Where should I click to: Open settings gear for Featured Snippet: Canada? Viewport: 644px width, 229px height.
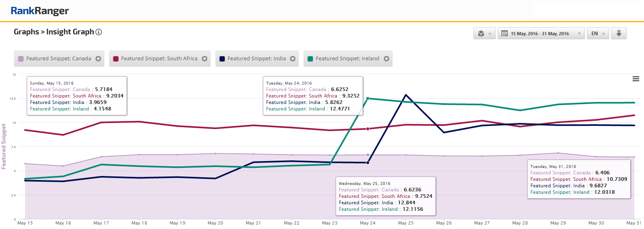click(x=98, y=59)
